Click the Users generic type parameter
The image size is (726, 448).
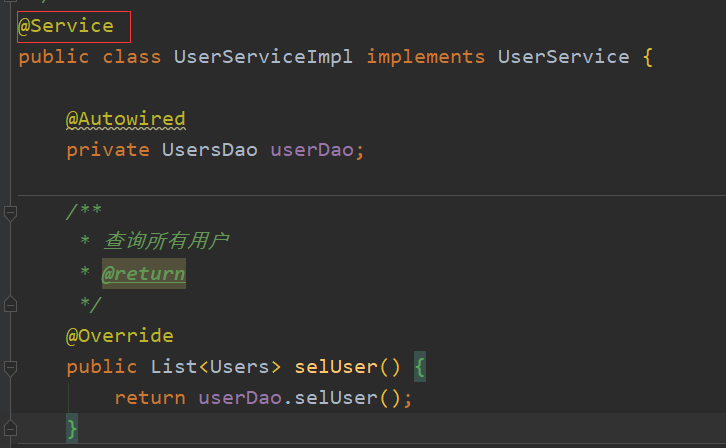tap(239, 367)
